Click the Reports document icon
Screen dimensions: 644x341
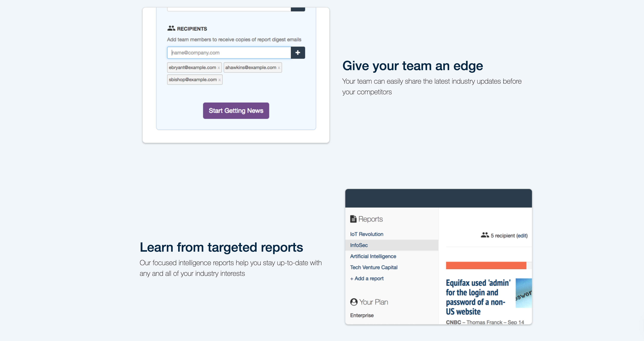[353, 219]
